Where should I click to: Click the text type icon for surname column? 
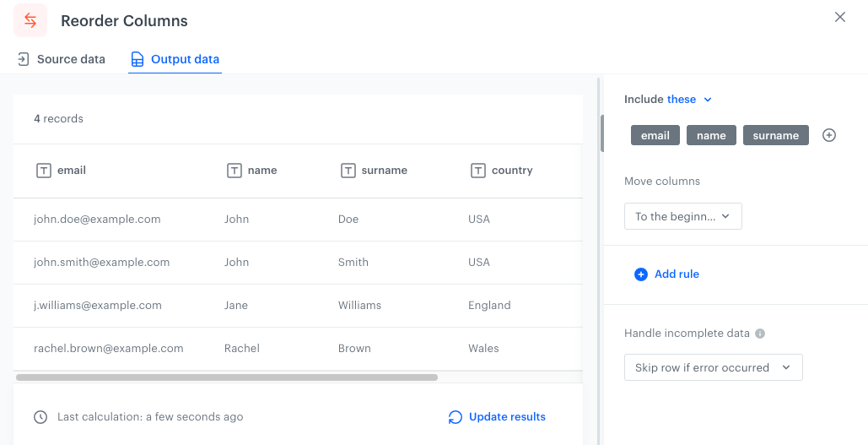pos(348,171)
